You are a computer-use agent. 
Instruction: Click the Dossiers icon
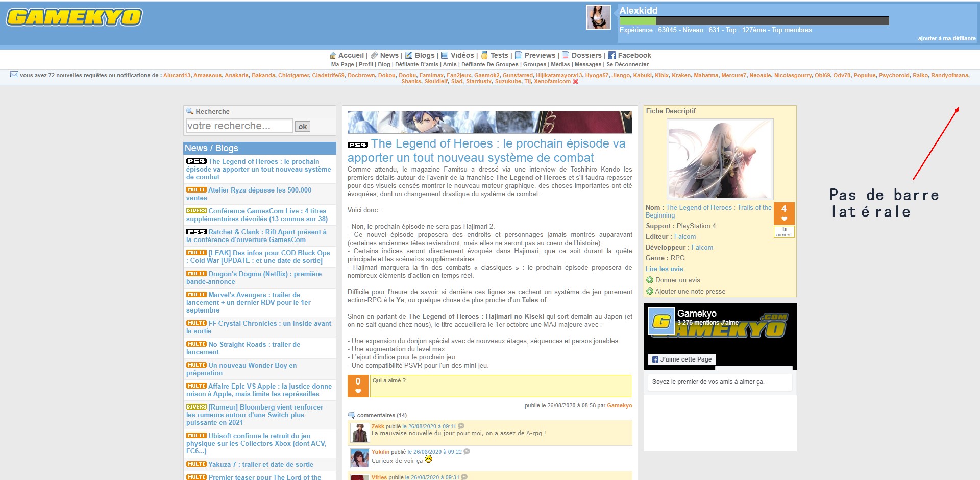click(566, 55)
